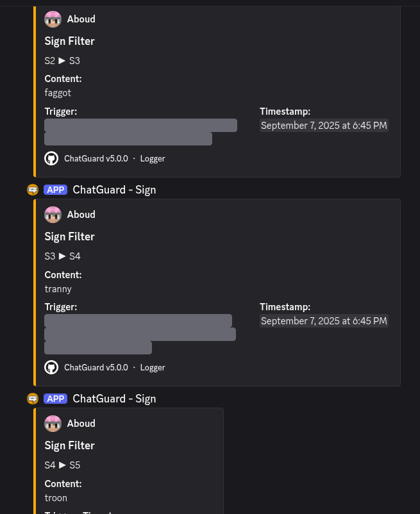Click the APP badge above S3 ► S4 embed
The height and width of the screenshot is (514, 420).
(55, 190)
